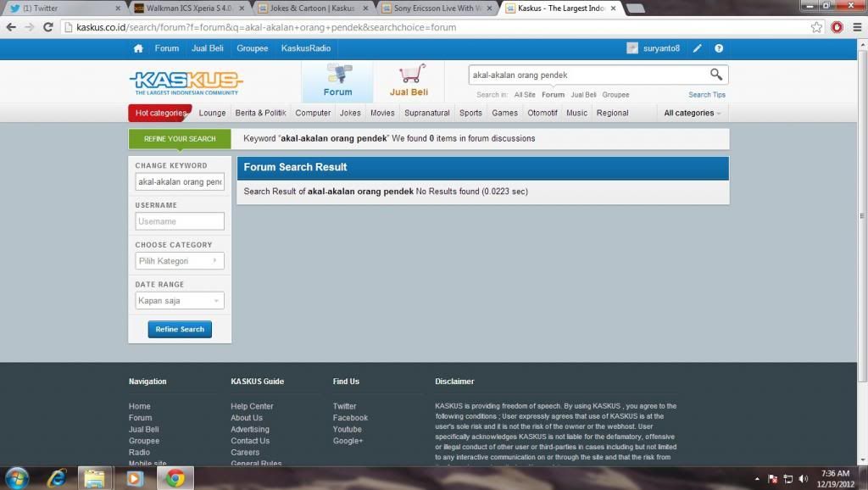The height and width of the screenshot is (490, 868).
Task: Open the Supranatural category menu item
Action: (x=427, y=113)
